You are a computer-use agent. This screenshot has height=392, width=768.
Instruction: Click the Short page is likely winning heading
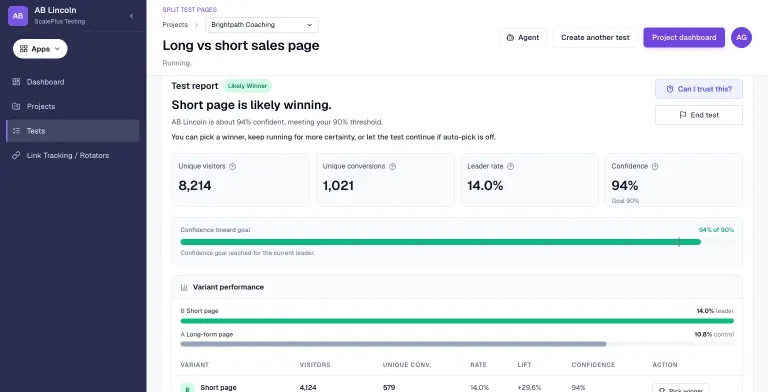point(251,105)
